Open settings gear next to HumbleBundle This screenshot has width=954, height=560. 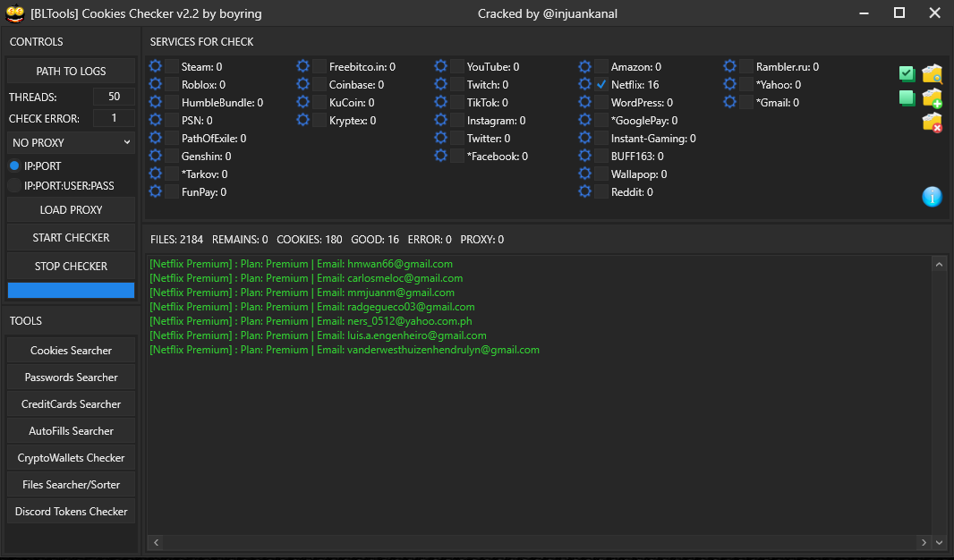click(155, 102)
